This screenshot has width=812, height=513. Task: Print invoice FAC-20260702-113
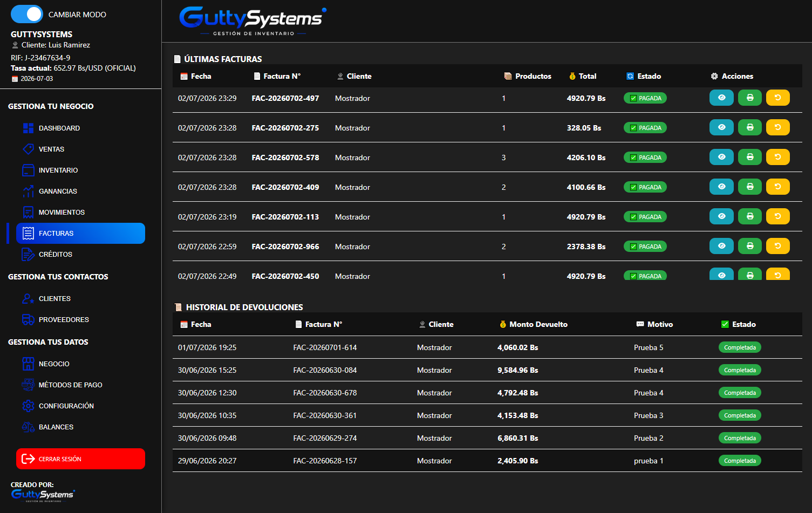pos(750,216)
